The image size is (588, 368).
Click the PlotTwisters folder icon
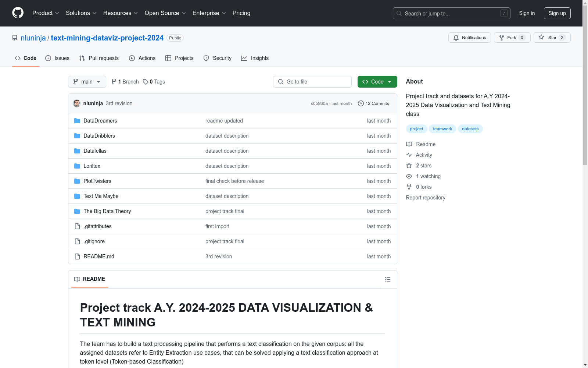pos(77,181)
